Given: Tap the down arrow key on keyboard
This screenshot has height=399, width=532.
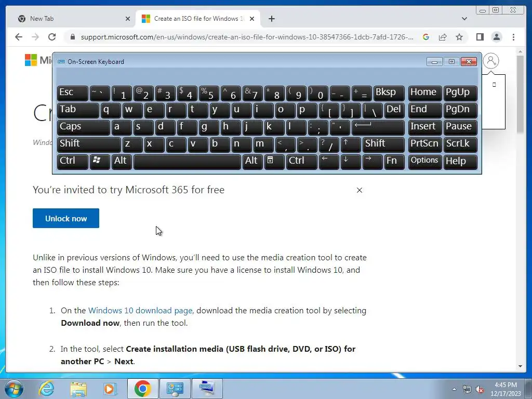Looking at the screenshot, I should 351,162.
